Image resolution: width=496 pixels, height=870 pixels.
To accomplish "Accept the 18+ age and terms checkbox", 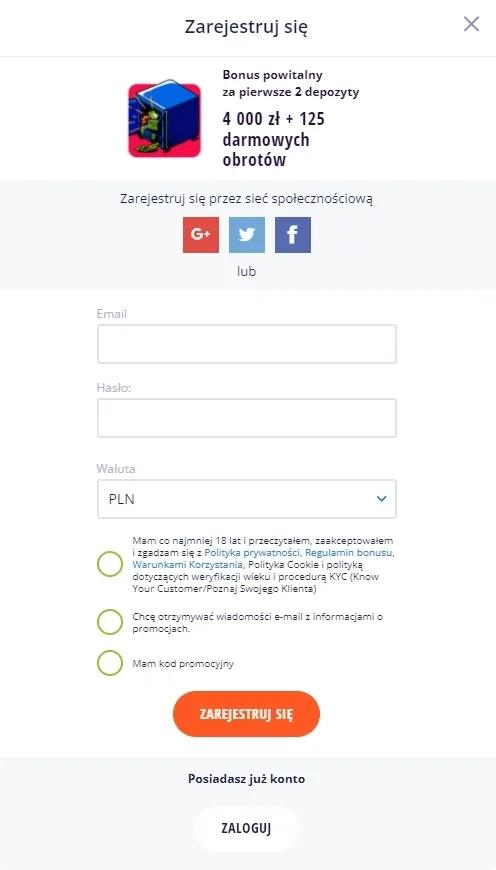I will coord(110,564).
